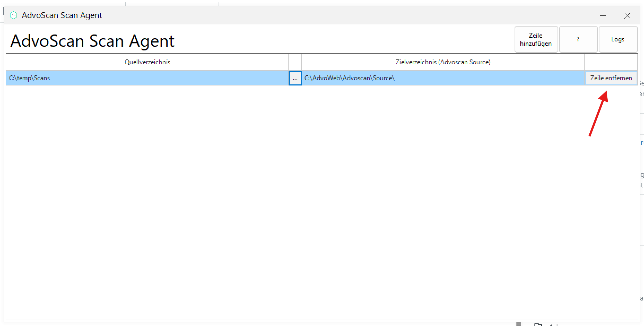
Task: Click the 'Zeile hinzufügen' button
Action: (x=536, y=39)
